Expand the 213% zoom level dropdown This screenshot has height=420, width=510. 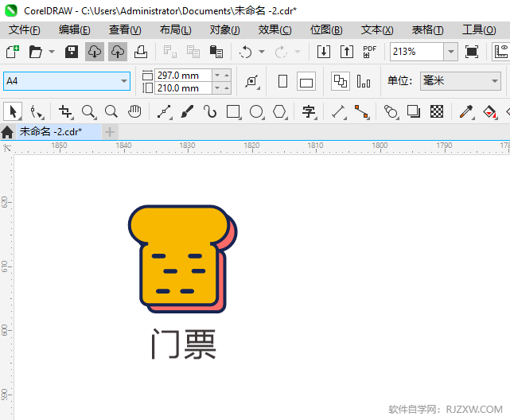pyautogui.click(x=451, y=52)
